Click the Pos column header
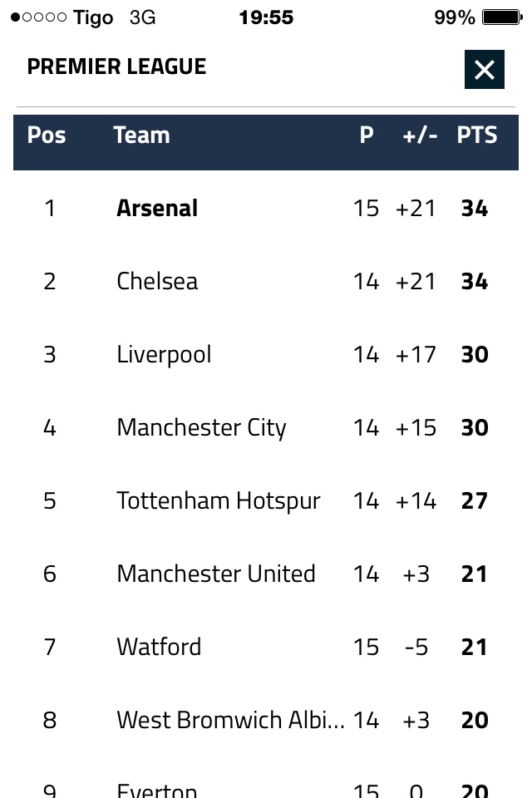 click(47, 135)
